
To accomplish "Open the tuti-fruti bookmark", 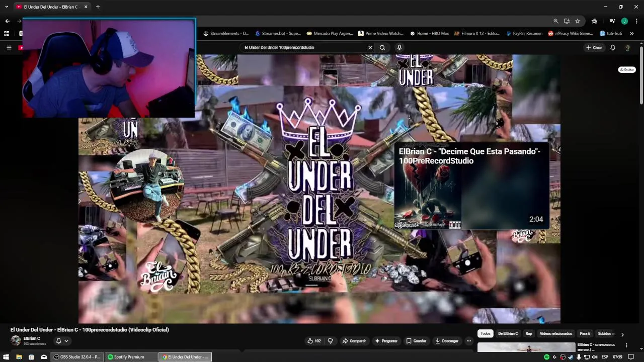I will [611, 34].
